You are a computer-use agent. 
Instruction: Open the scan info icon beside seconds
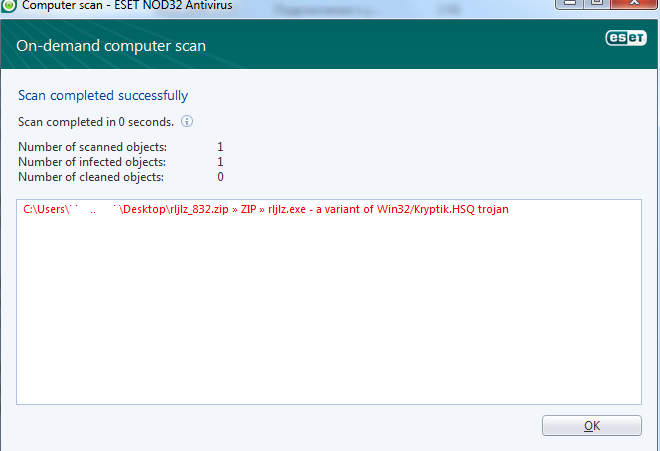pyautogui.click(x=187, y=121)
